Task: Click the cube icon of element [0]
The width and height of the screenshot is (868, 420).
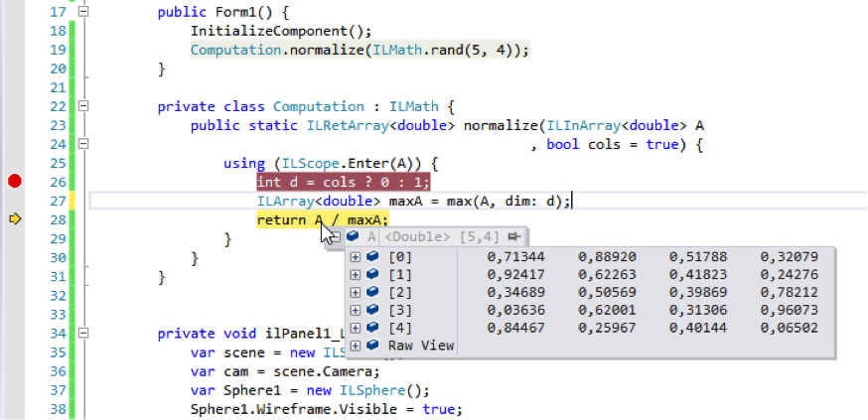Action: pyautogui.click(x=372, y=256)
